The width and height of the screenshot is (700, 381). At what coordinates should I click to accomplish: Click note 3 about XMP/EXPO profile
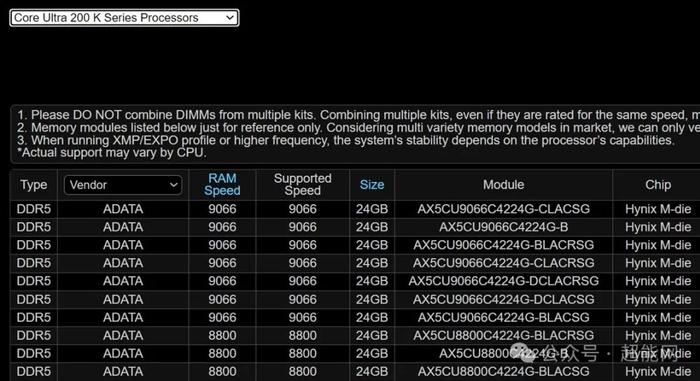click(346, 140)
